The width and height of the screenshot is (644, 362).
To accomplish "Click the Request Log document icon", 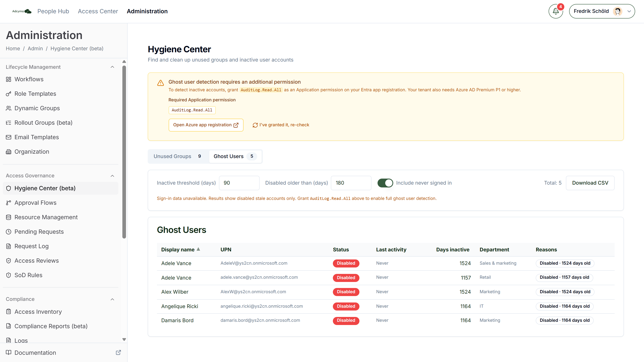I will coord(8,246).
